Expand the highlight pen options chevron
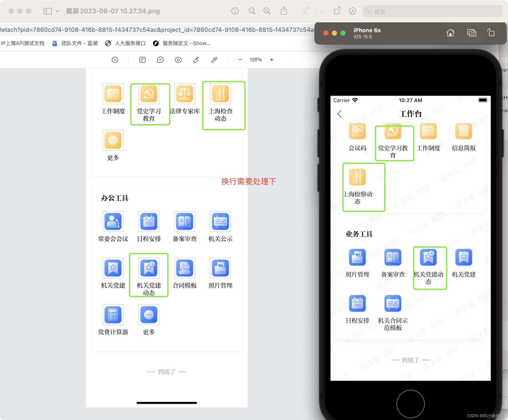508x420 pixels. (x=321, y=11)
